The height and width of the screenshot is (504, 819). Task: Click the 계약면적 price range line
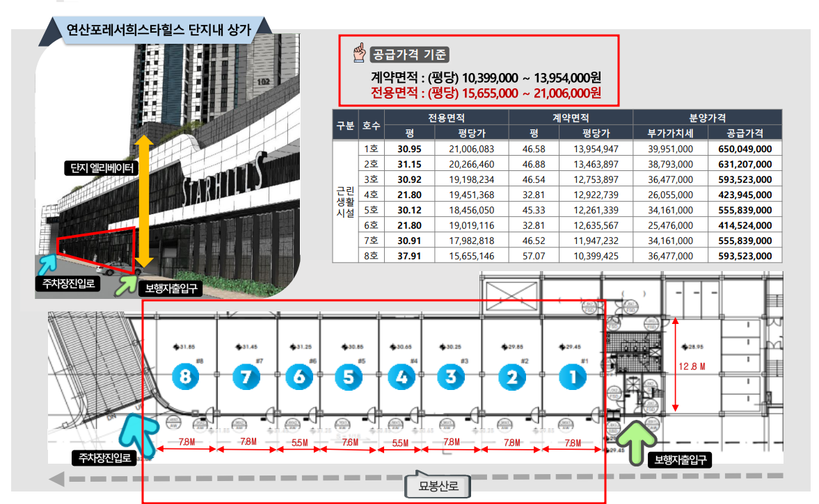486,78
